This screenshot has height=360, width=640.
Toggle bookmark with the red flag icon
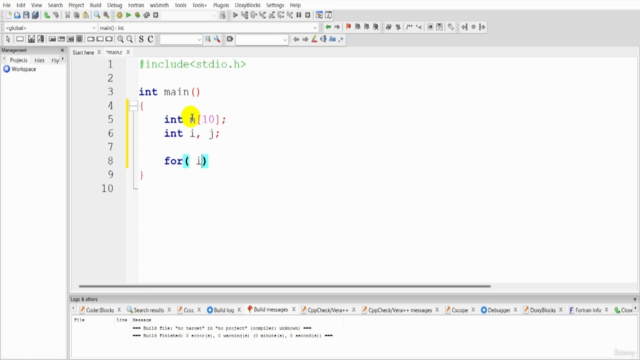[349, 27]
